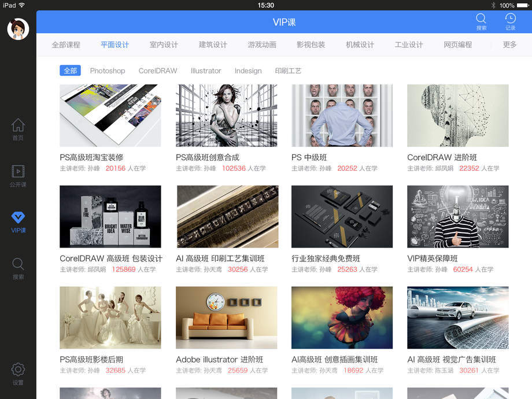This screenshot has width=532, height=399.
Task: Click the 18692 人在学 learner count
Action: coord(363,371)
